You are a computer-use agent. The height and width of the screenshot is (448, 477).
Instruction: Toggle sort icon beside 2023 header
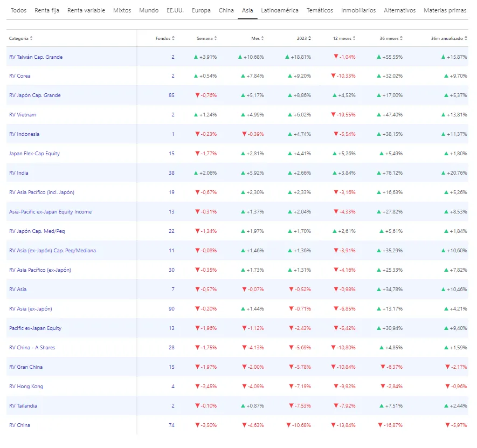click(x=309, y=38)
